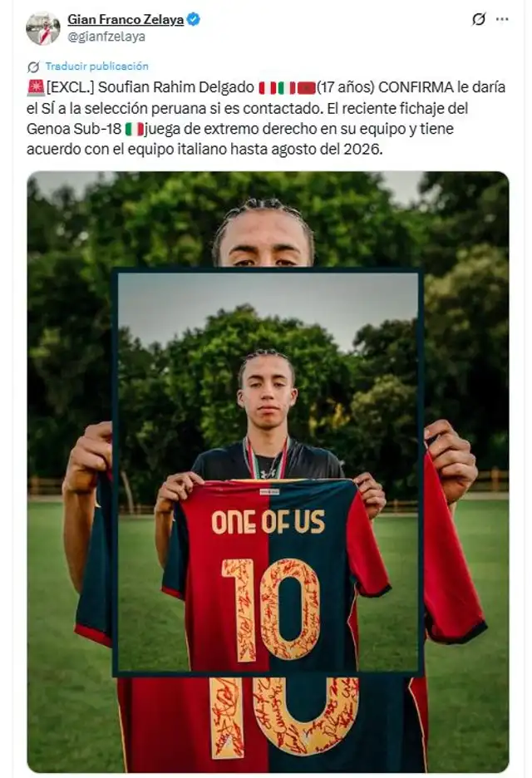Click the Morocco flag emoji
This screenshot has height=778, width=532.
tap(306, 88)
